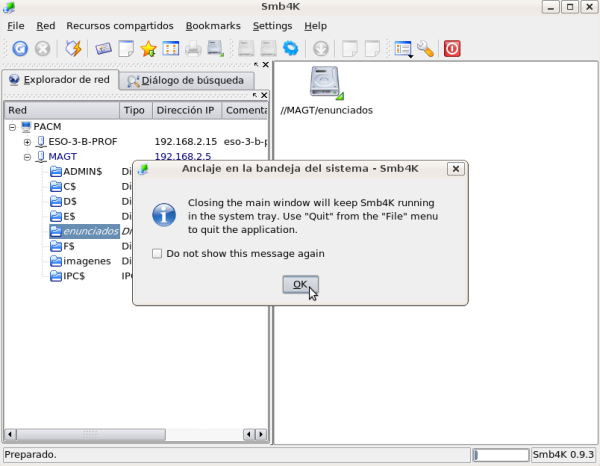
Task: Select the imagenes share in tree
Action: pyautogui.click(x=85, y=261)
